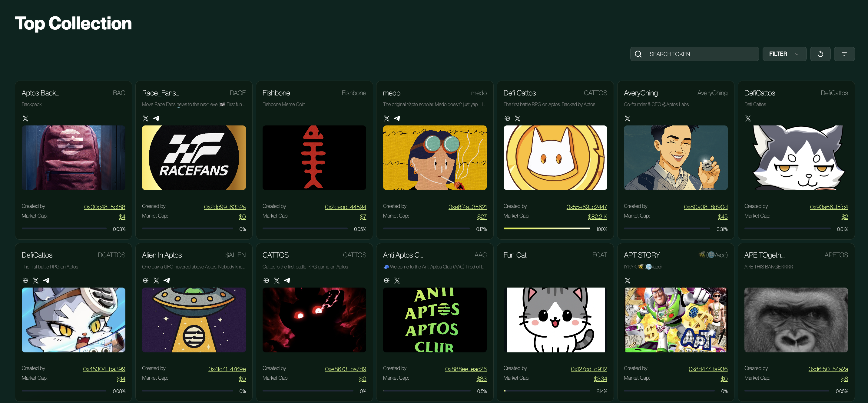Open X icon on Anti Aptos Club card
868x403 pixels.
coord(397,281)
